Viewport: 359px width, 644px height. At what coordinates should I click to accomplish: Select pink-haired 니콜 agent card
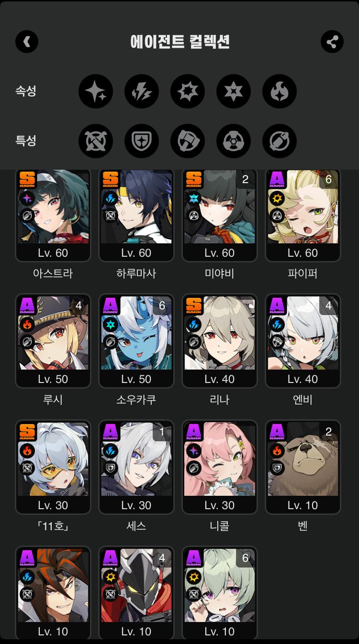(220, 467)
